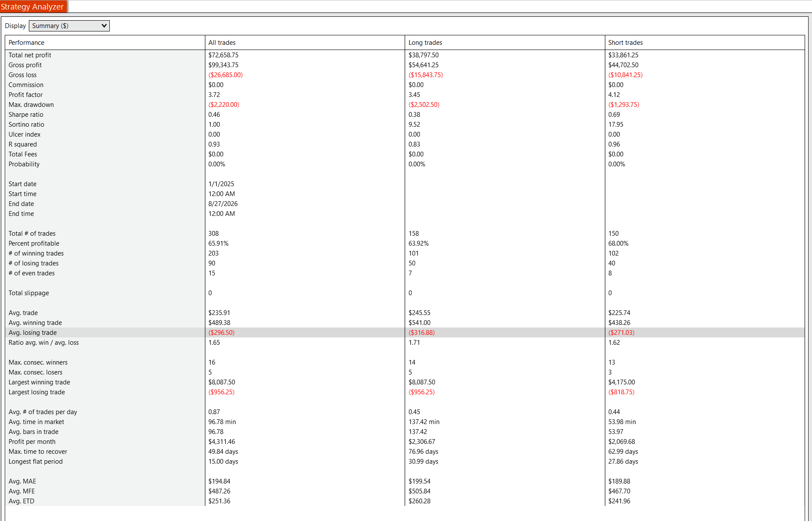Open the Display Summary ($) dropdown
812x521 pixels.
pos(69,26)
